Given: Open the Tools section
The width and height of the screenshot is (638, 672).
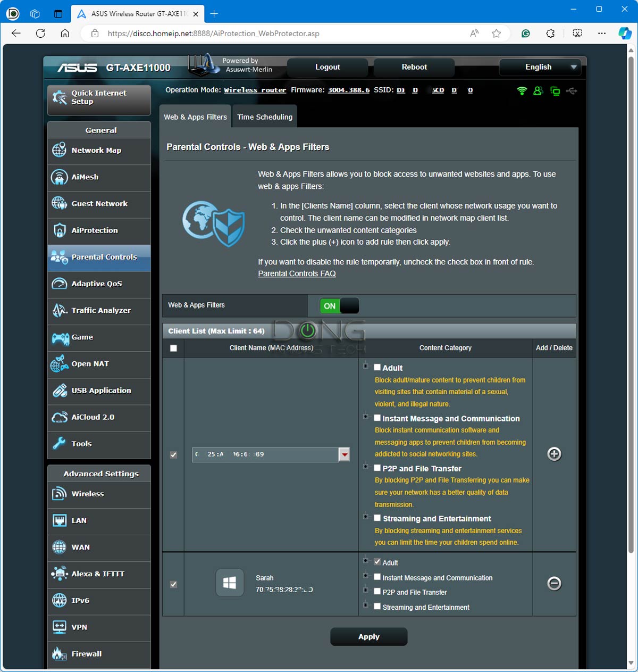Looking at the screenshot, I should (x=99, y=444).
